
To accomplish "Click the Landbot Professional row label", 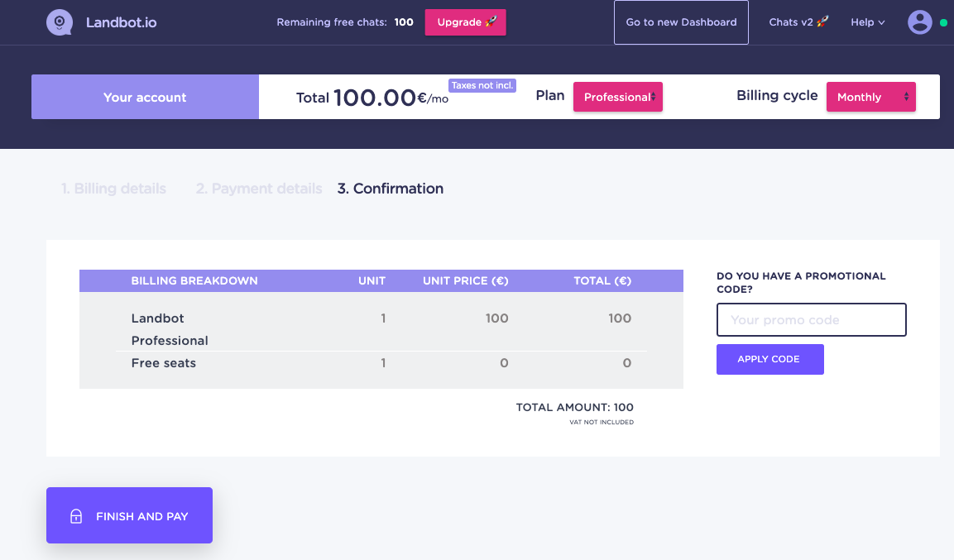I will click(x=170, y=329).
